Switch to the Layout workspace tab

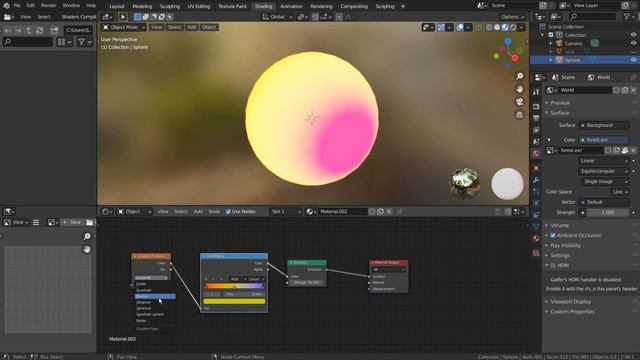117,6
